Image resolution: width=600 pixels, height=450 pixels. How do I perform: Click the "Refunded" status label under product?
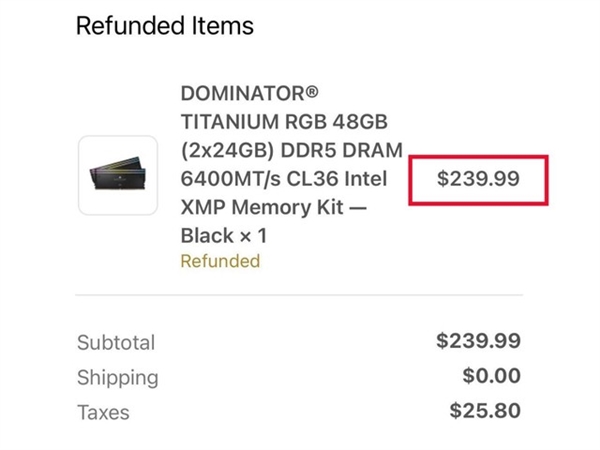click(x=220, y=261)
